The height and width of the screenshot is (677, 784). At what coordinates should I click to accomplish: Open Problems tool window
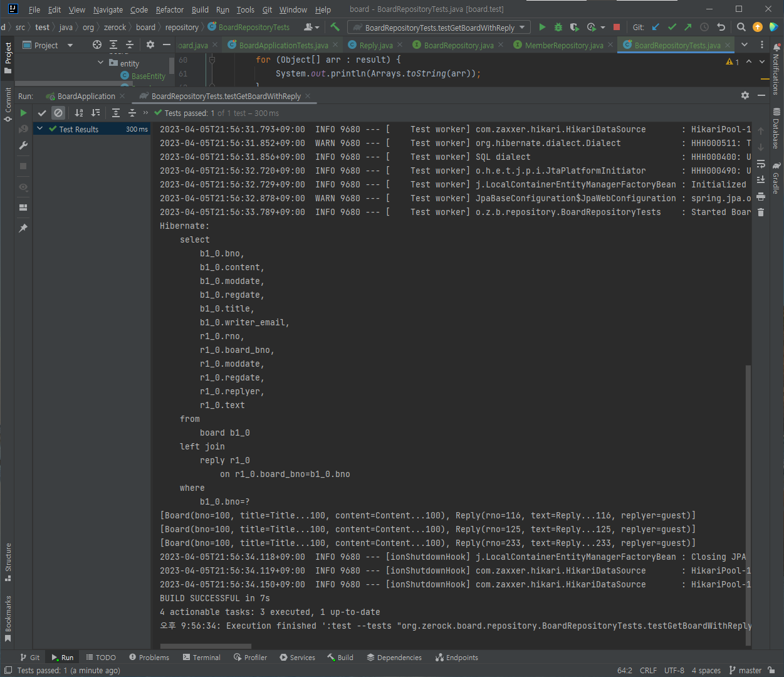tap(149, 658)
